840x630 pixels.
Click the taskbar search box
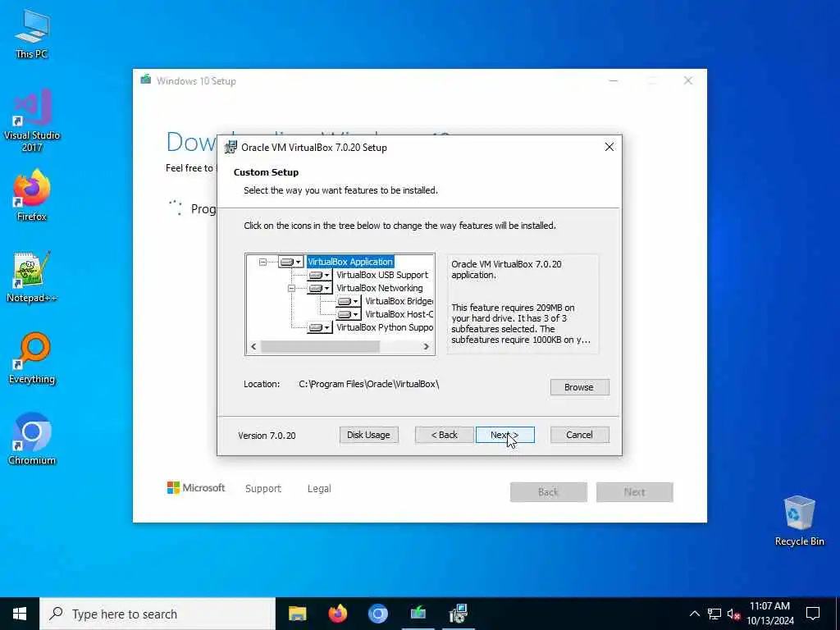(157, 614)
